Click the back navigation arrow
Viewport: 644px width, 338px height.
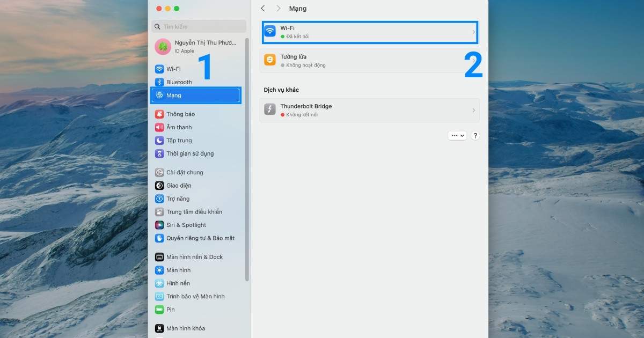[263, 9]
